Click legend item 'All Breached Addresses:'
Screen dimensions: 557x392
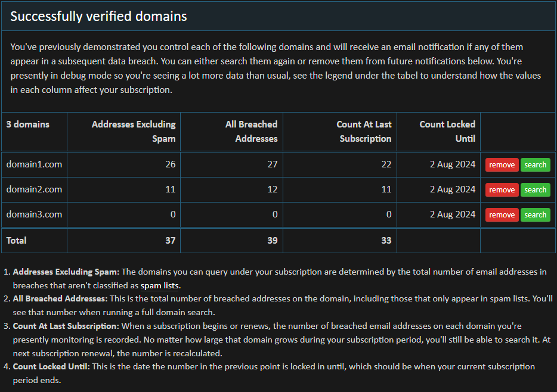pyautogui.click(x=60, y=298)
